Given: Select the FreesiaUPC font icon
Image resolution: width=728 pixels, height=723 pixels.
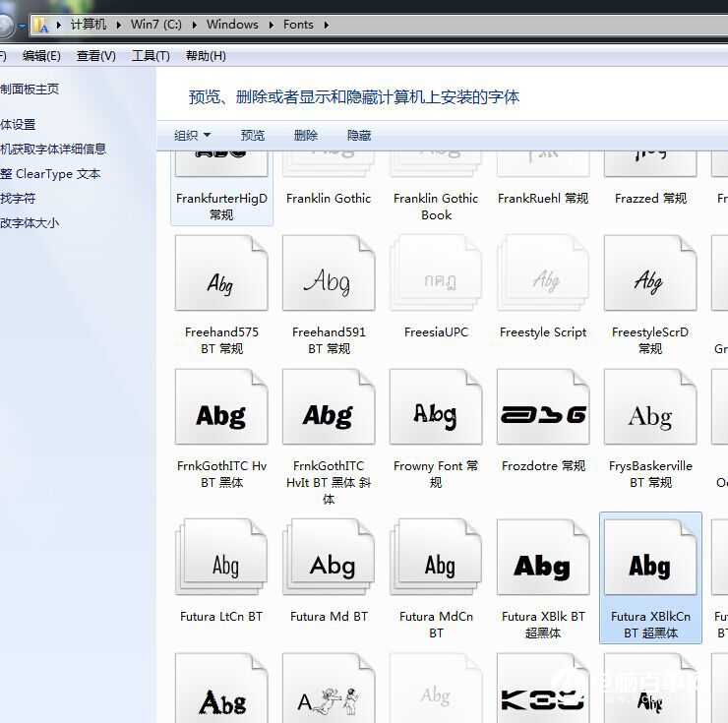Looking at the screenshot, I should coord(436,272).
